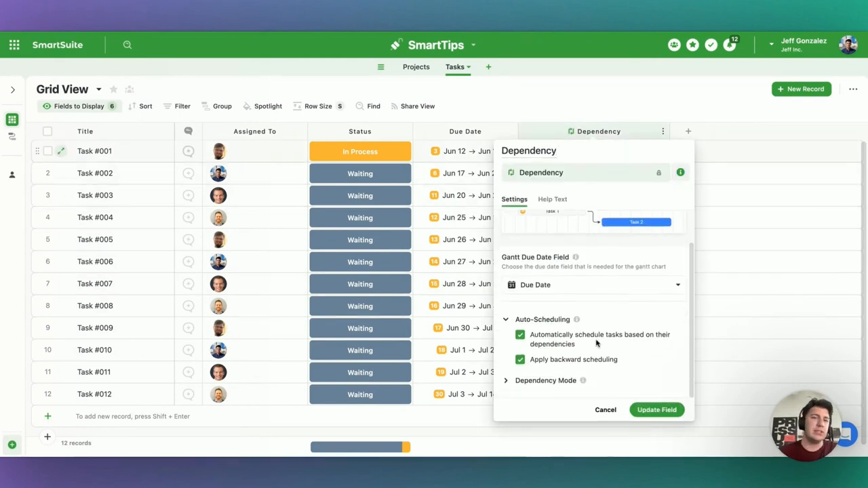This screenshot has height=488, width=868.
Task: Click green info icon in Dependency field name
Action: click(680, 172)
